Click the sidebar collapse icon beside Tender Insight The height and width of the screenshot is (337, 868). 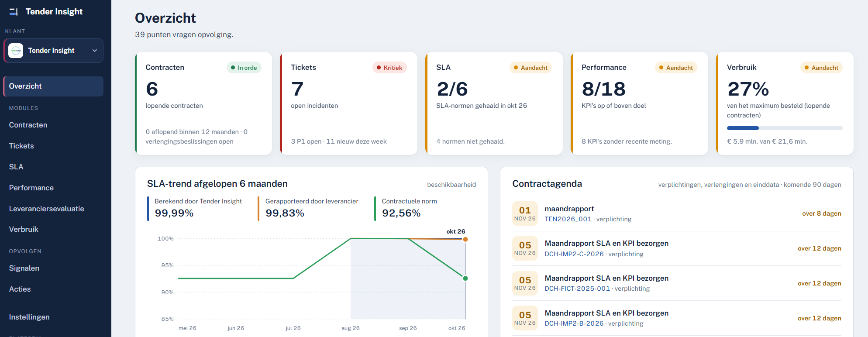tap(14, 12)
